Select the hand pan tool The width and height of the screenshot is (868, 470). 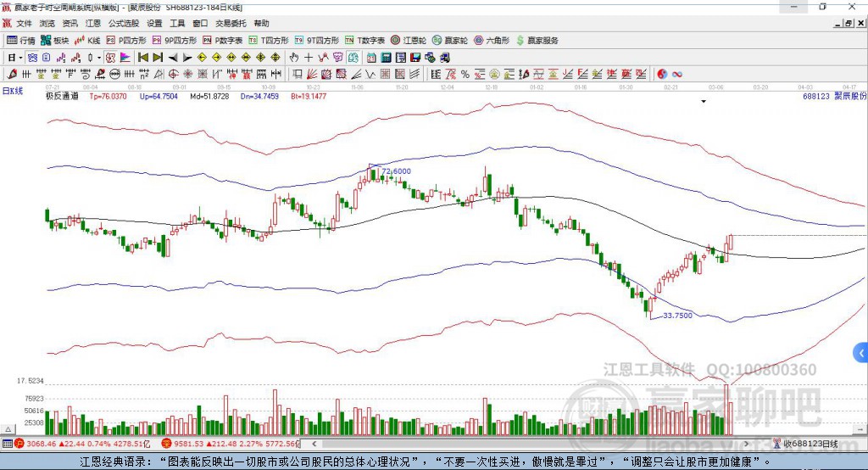pos(294,57)
